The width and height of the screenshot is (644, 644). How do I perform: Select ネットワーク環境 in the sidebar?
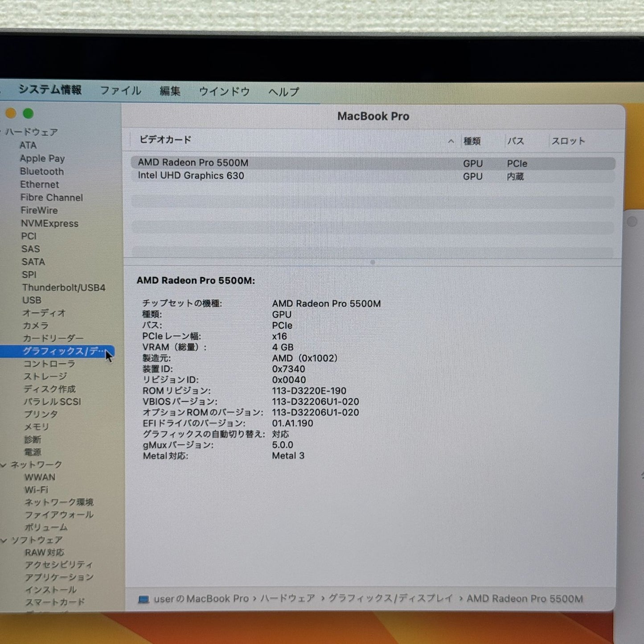[59, 502]
